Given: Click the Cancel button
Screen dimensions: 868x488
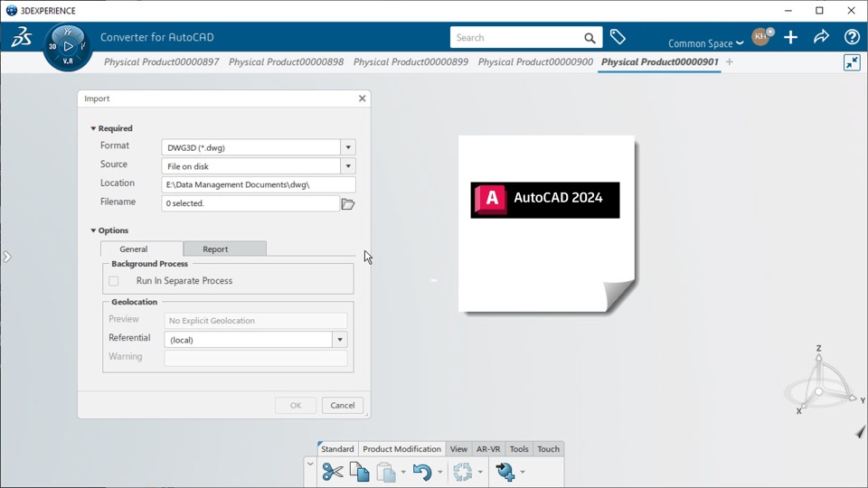Looking at the screenshot, I should [x=343, y=405].
